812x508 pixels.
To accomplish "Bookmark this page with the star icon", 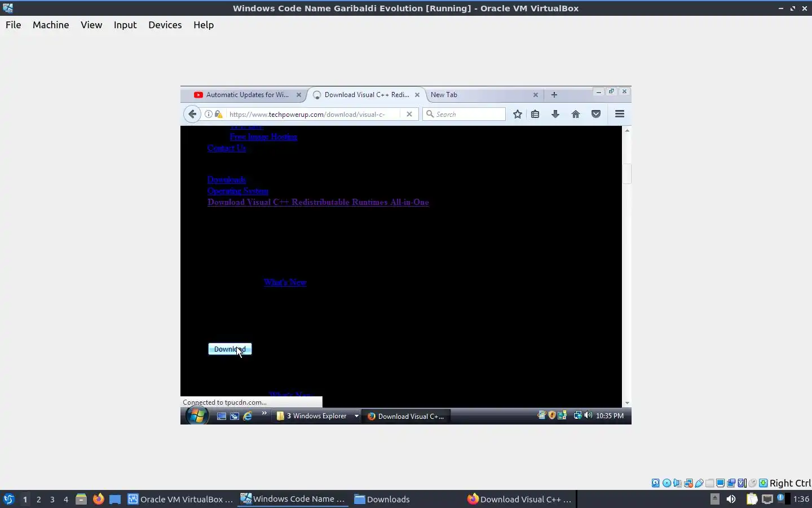I will 518,114.
